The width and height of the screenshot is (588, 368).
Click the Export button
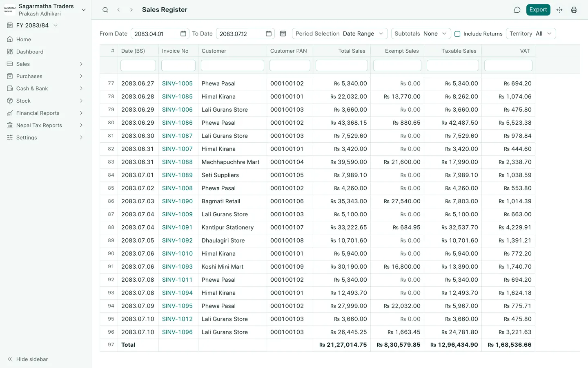coord(538,10)
